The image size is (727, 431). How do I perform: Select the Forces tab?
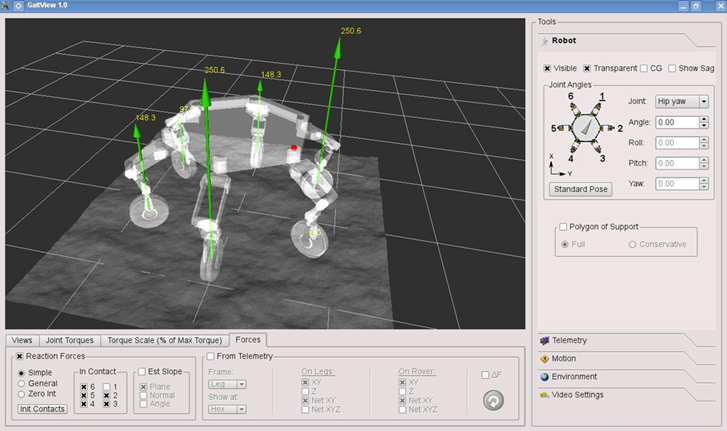tap(248, 340)
